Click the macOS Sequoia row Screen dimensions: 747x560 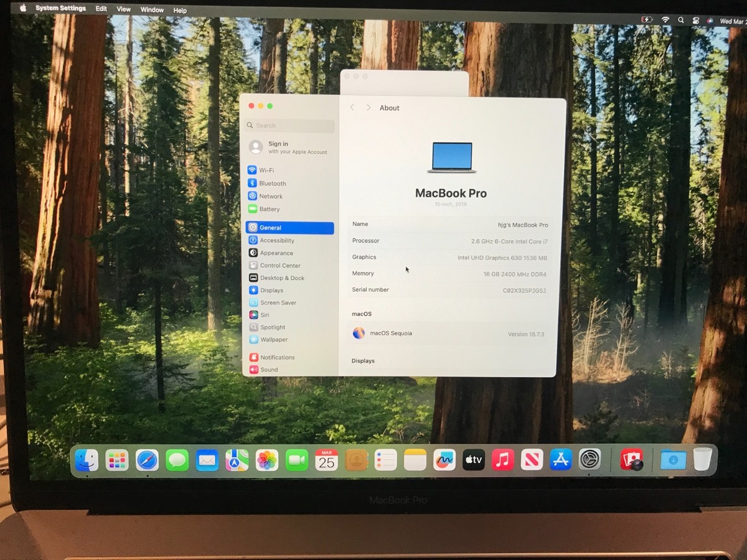click(448, 334)
